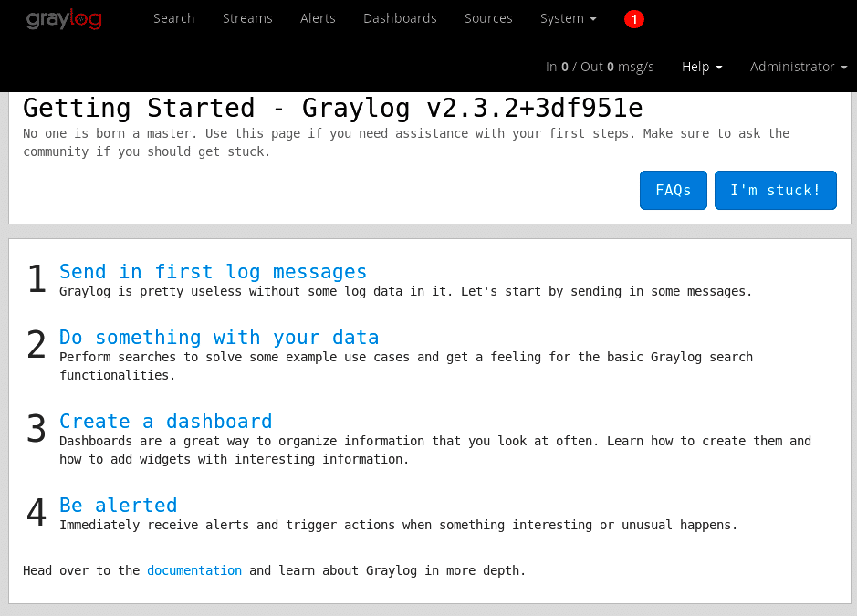The image size is (857, 616).
Task: Open 'Send in first log messages'
Action: [x=213, y=271]
